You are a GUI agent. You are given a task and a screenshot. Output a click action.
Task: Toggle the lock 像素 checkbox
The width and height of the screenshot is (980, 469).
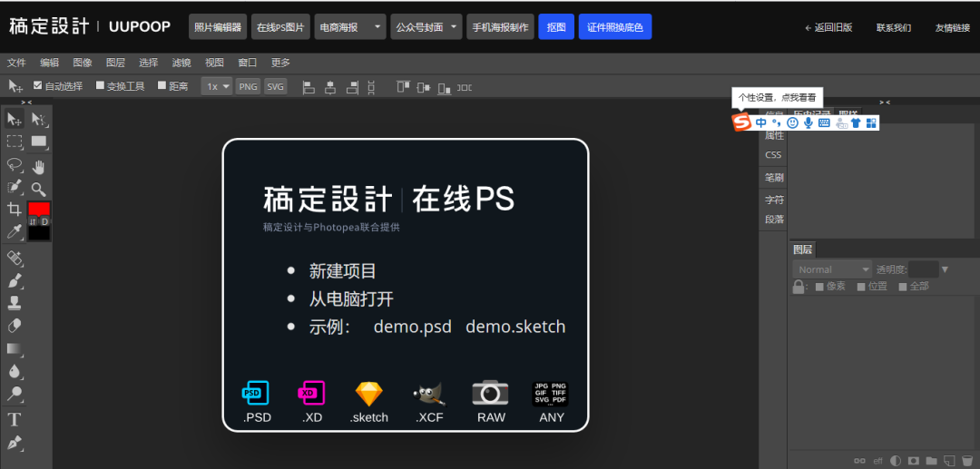[x=819, y=287]
